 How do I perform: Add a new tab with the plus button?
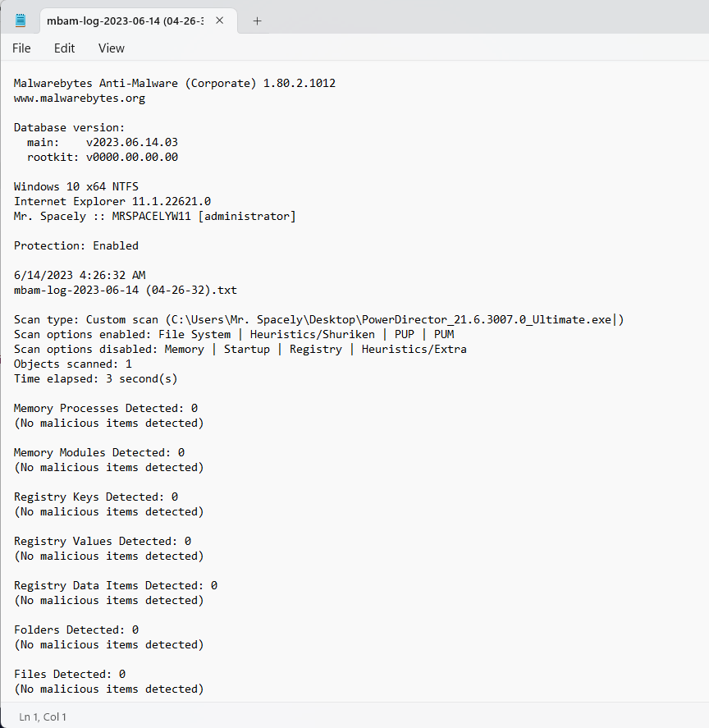tap(257, 21)
